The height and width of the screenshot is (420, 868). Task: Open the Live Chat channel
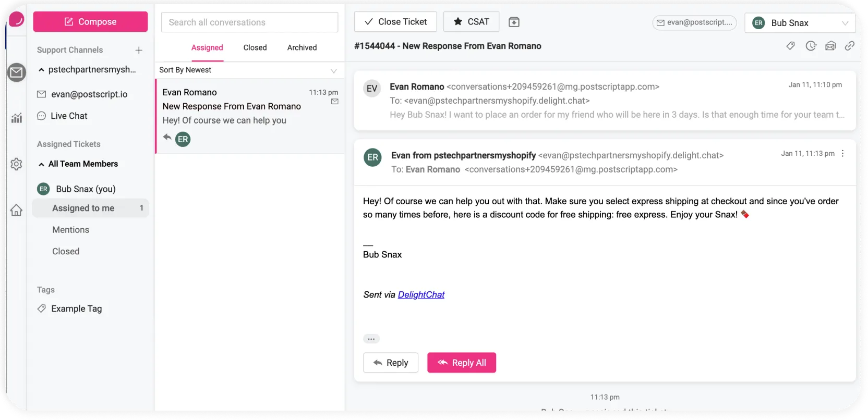[63, 116]
